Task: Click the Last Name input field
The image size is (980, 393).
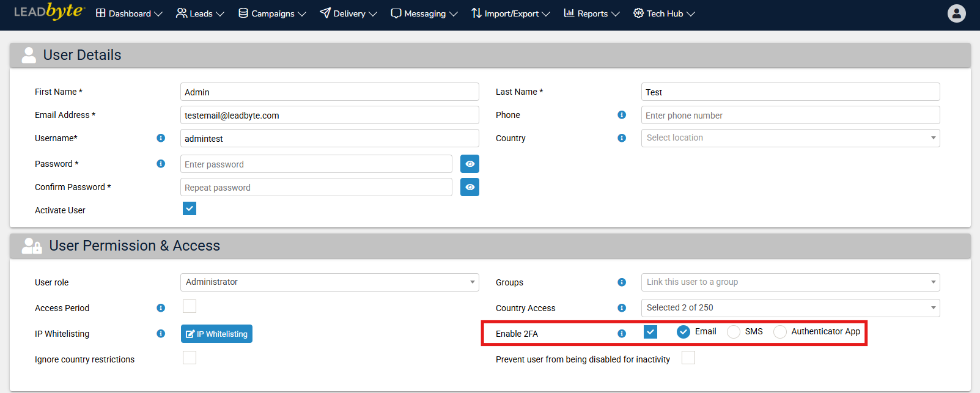Action: pos(790,92)
